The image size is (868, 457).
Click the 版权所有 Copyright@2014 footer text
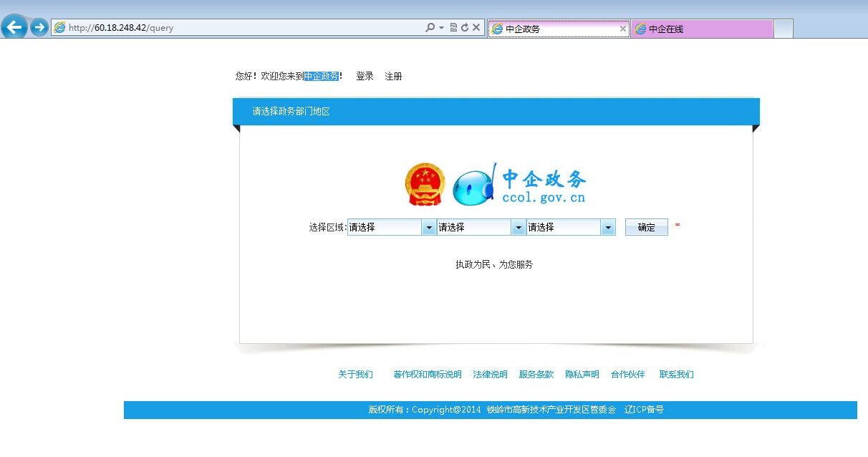[x=425, y=410]
